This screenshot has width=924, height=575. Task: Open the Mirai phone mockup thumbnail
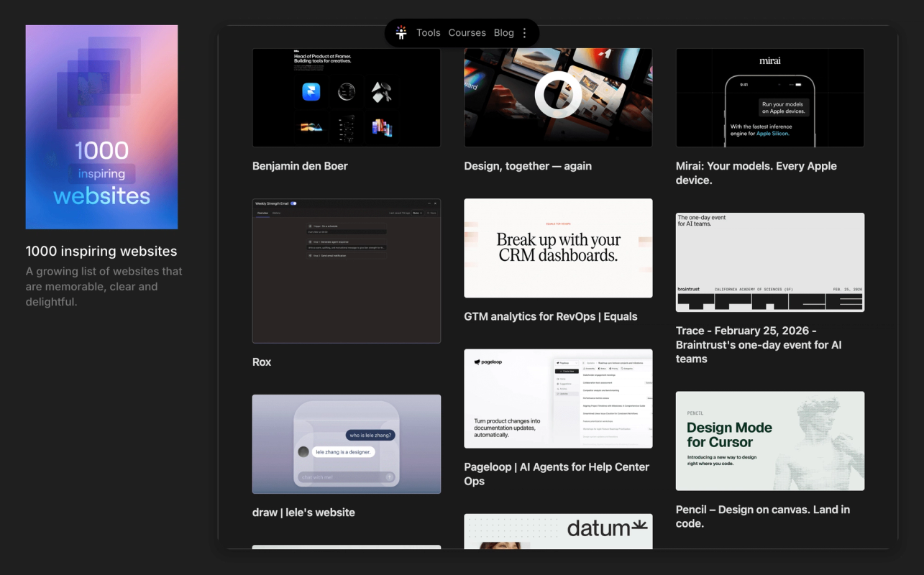[x=770, y=98]
